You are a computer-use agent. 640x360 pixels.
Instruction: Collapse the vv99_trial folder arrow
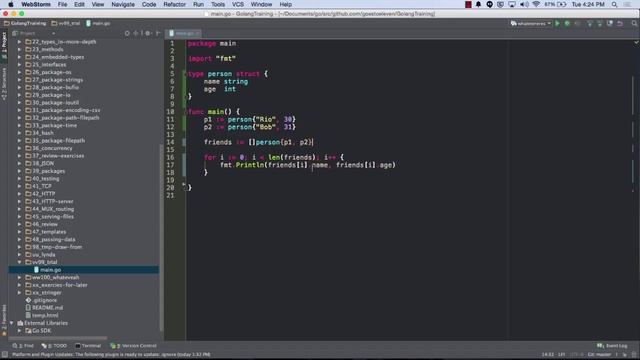click(x=19, y=262)
